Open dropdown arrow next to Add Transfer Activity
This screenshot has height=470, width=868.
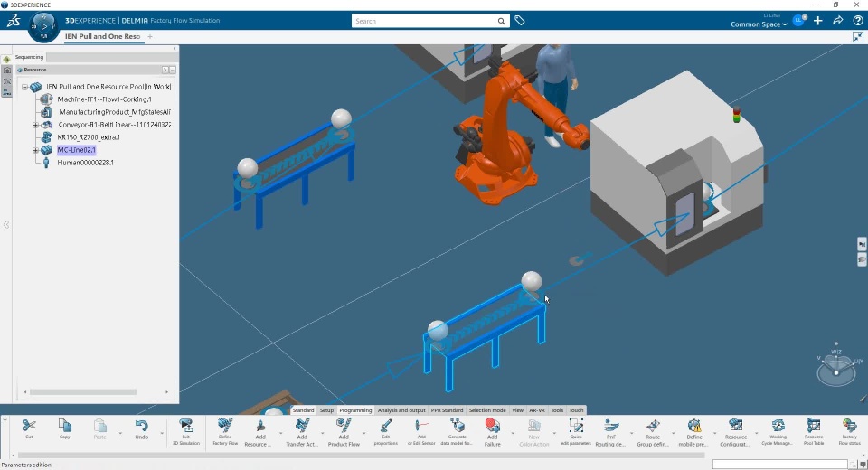(322, 432)
